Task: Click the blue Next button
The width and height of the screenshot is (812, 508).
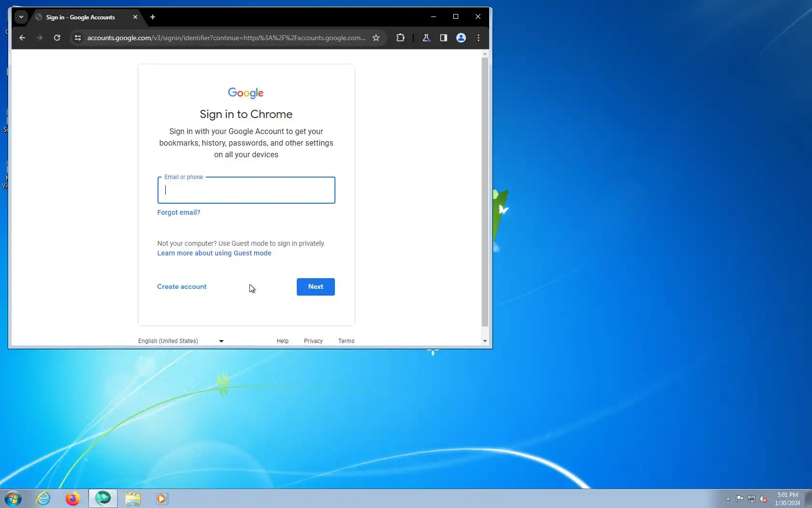Action: (316, 286)
